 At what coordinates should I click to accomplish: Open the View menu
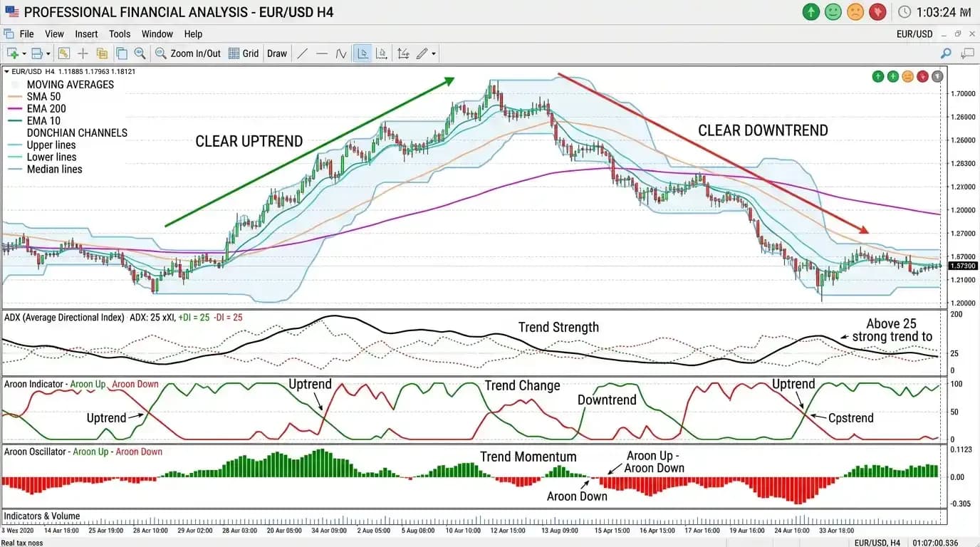coord(54,33)
